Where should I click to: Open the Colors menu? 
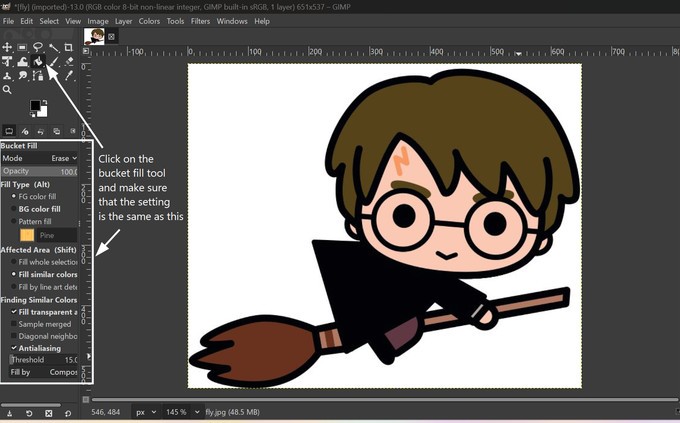coord(149,21)
